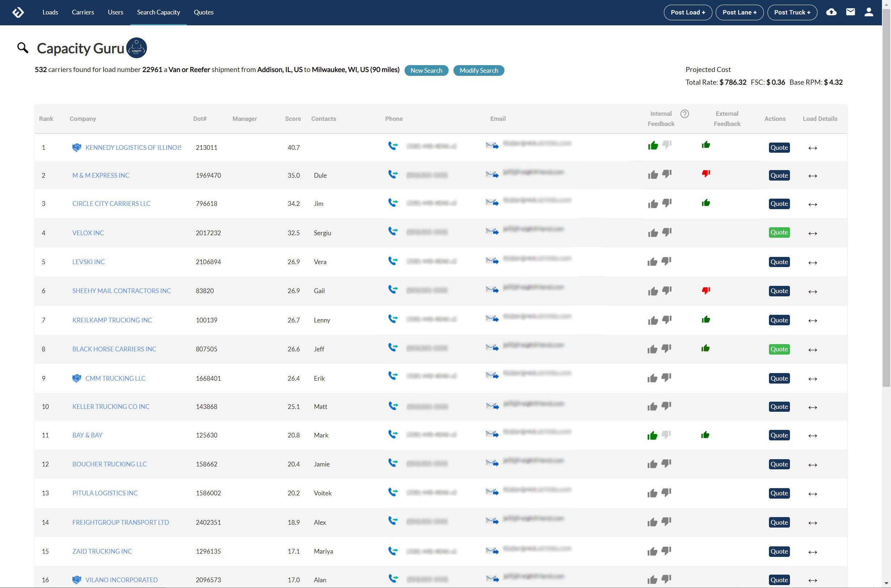Click the Capacity Guru round logo

(x=136, y=48)
